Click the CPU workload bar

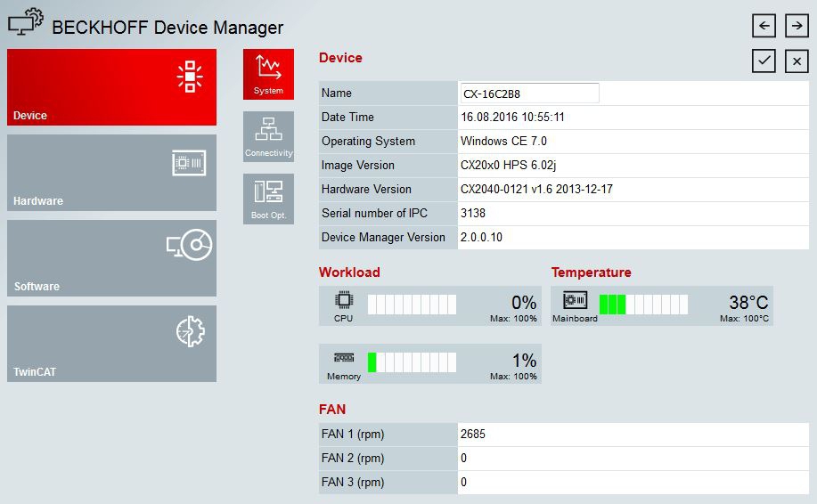412,305
